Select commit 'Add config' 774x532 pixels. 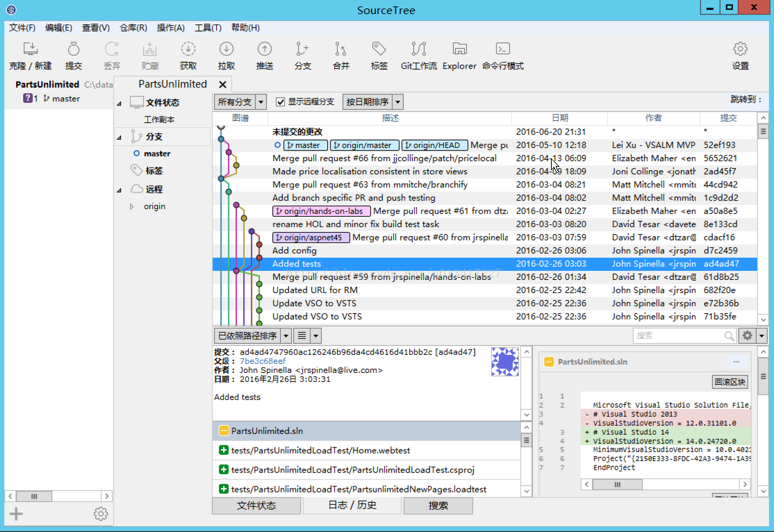click(x=485, y=251)
